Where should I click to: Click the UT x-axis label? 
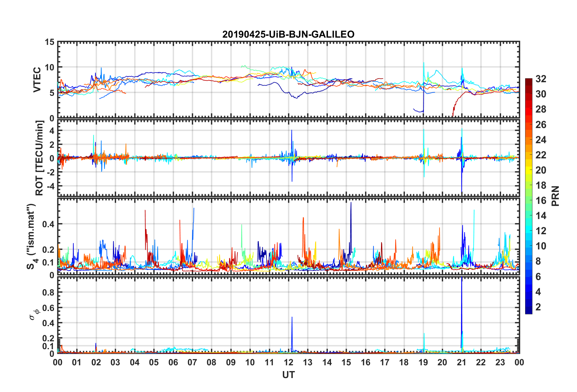(x=288, y=375)
